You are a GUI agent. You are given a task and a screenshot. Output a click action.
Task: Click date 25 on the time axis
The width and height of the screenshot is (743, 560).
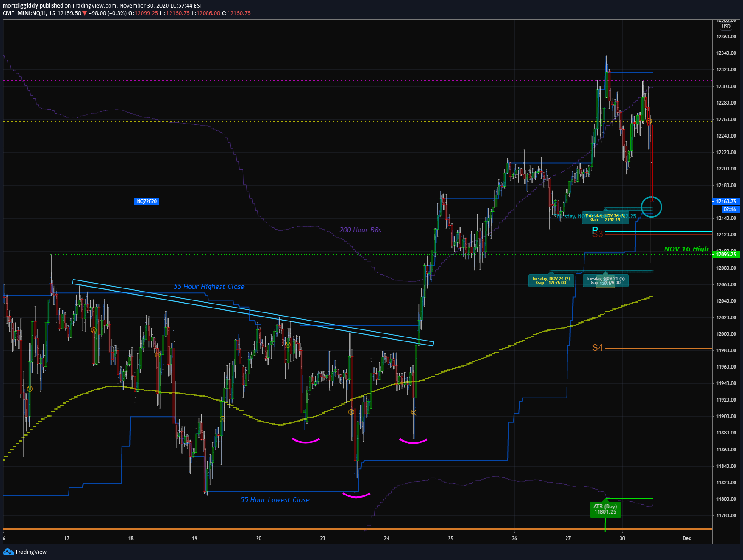pos(451,538)
